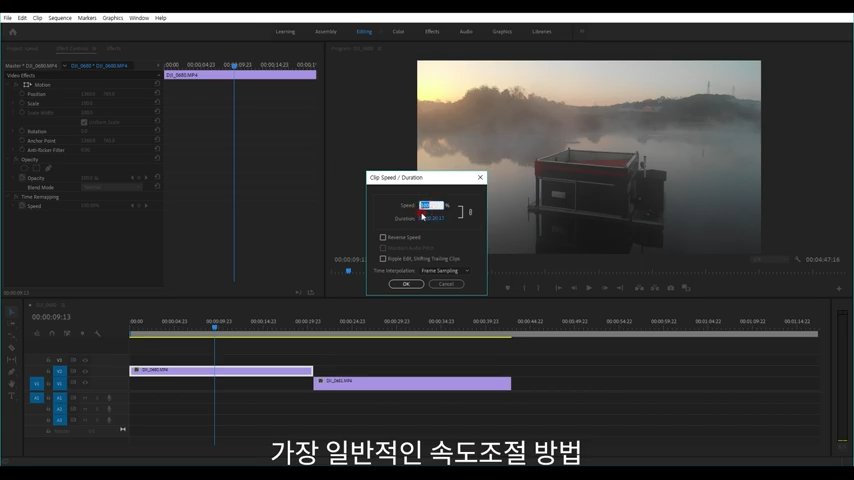Reset the Position parameter in Effect Controls
Screen dimensions: 854x480
(157, 94)
